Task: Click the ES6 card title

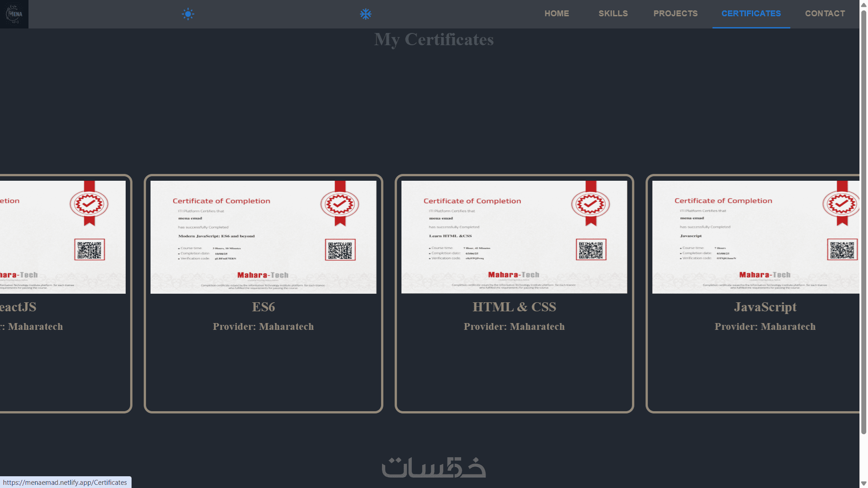Action: pyautogui.click(x=263, y=307)
